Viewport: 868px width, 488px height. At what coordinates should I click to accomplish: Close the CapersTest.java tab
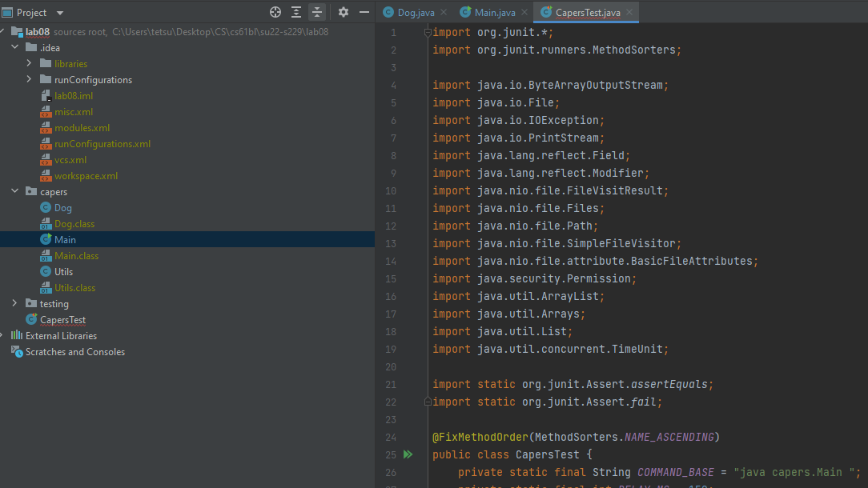630,13
